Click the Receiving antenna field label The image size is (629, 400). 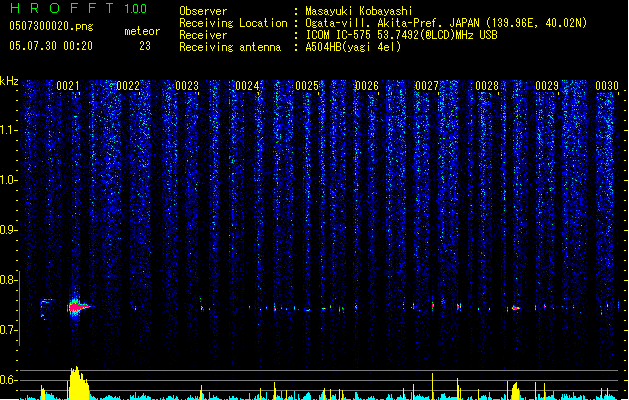click(x=230, y=47)
